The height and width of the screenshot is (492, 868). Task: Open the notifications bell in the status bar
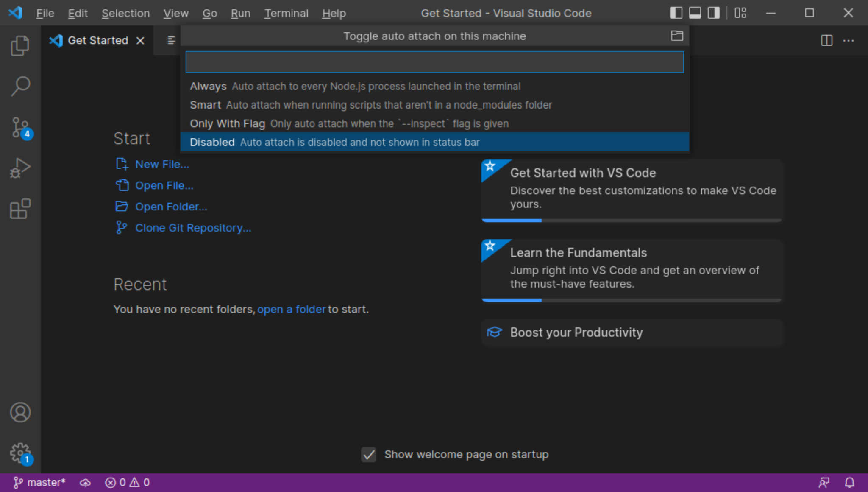(849, 482)
